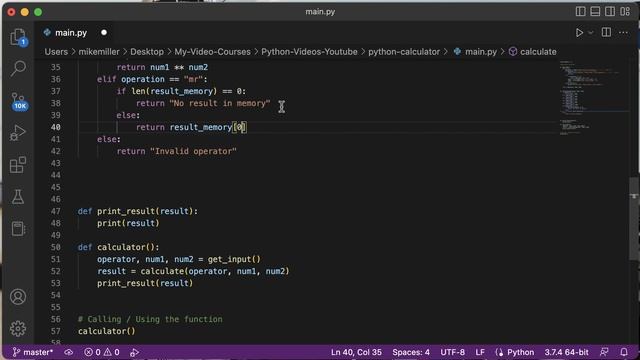The width and height of the screenshot is (640, 360).
Task: Toggle primary side bar layout icon
Action: click(580, 11)
